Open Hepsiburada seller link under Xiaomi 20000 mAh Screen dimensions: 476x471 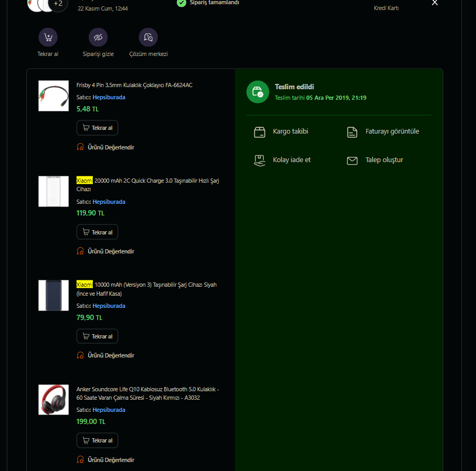point(109,202)
